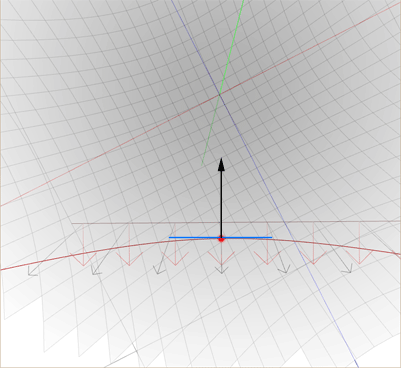
Task: Click right end of blue tangent segment
Action: (x=271, y=237)
